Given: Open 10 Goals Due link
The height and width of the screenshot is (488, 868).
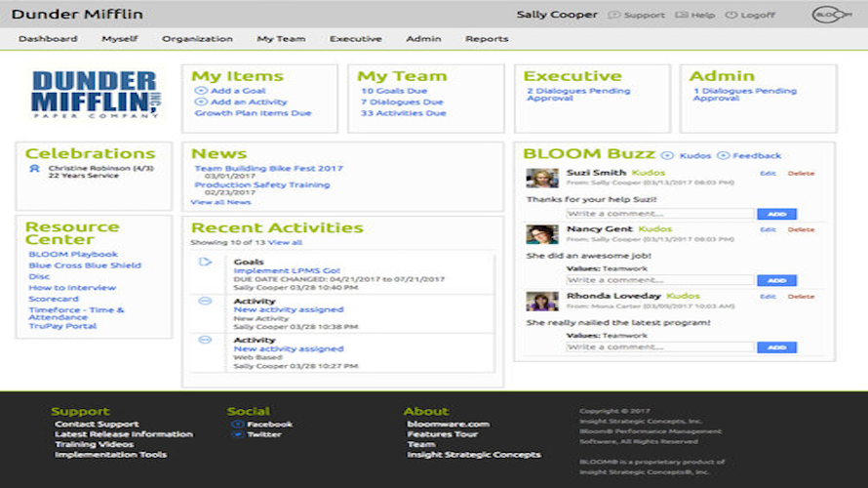Looking at the screenshot, I should (394, 91).
